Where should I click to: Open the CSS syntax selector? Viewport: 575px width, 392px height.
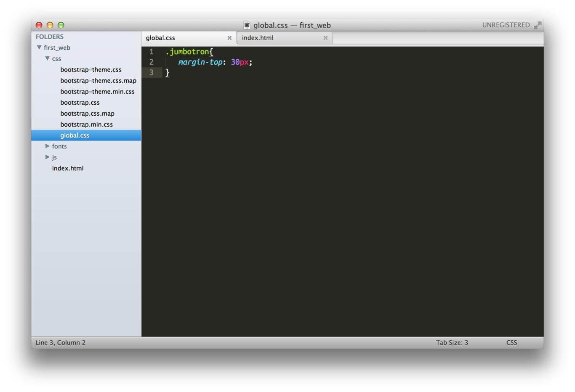pos(511,342)
